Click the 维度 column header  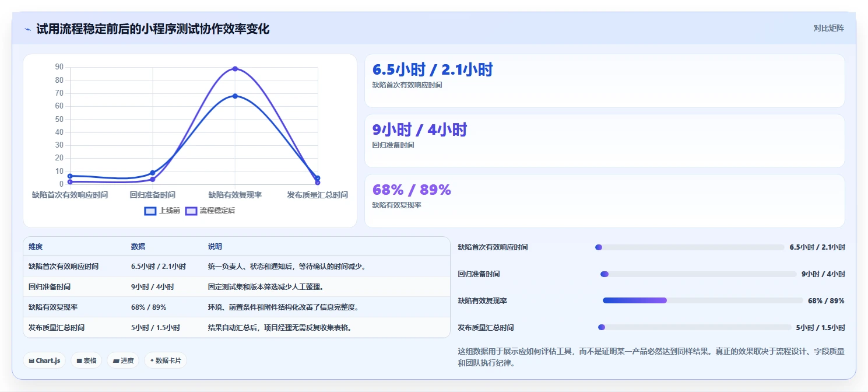36,247
